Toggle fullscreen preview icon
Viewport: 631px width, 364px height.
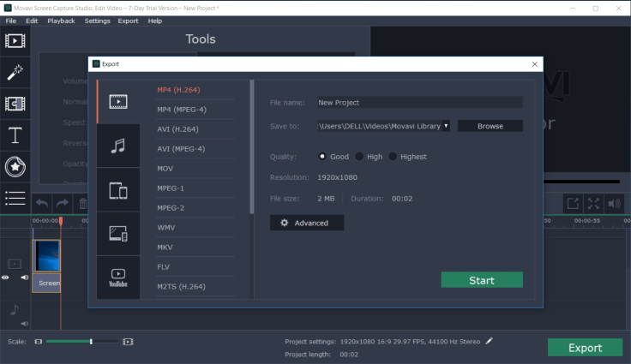pyautogui.click(x=593, y=204)
